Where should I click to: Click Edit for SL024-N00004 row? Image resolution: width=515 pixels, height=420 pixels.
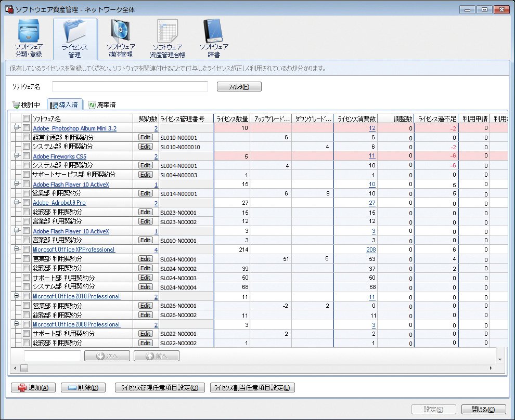[x=146, y=287]
